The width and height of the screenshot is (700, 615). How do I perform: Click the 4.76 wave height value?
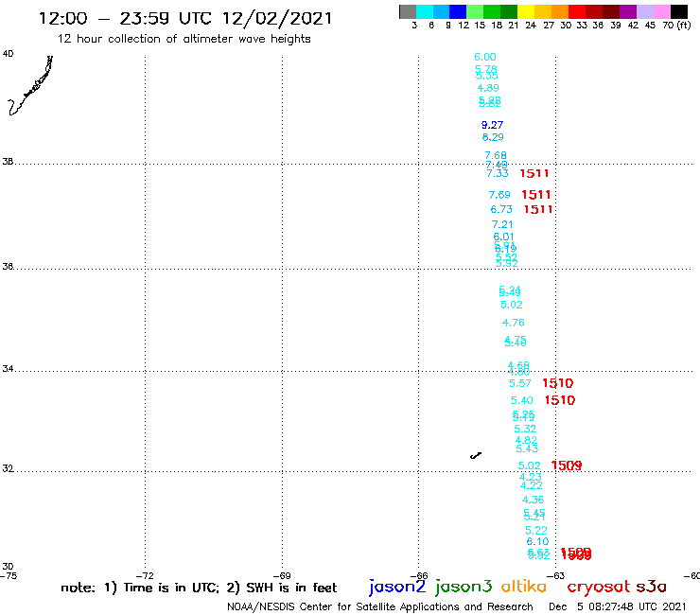coord(513,323)
